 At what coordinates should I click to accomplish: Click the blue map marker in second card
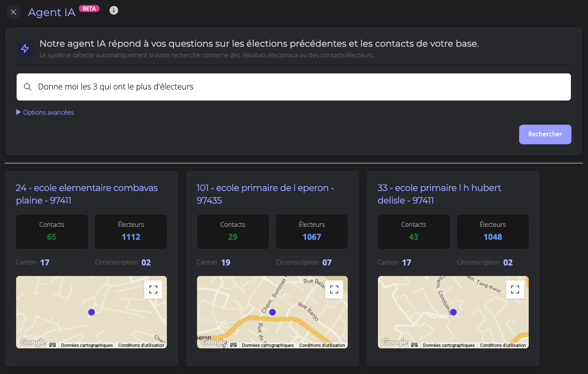pos(272,312)
